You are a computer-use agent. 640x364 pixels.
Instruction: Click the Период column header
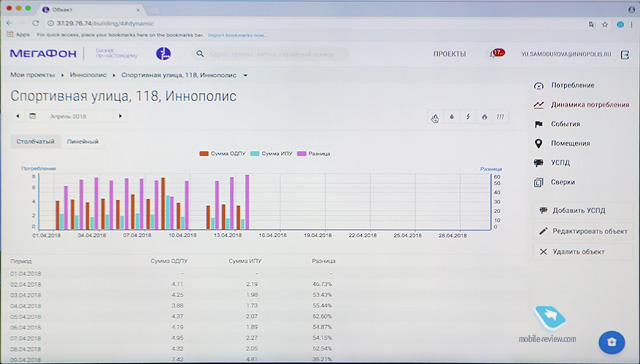21,261
